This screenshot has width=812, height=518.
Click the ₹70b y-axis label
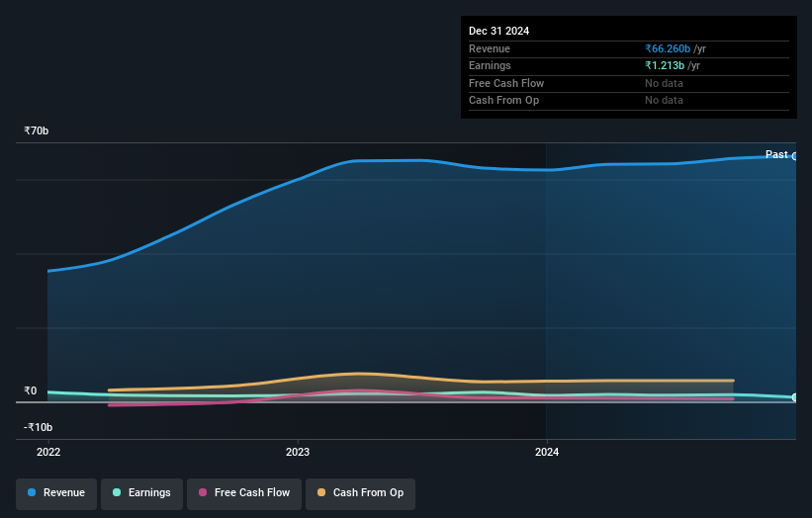pyautogui.click(x=37, y=130)
